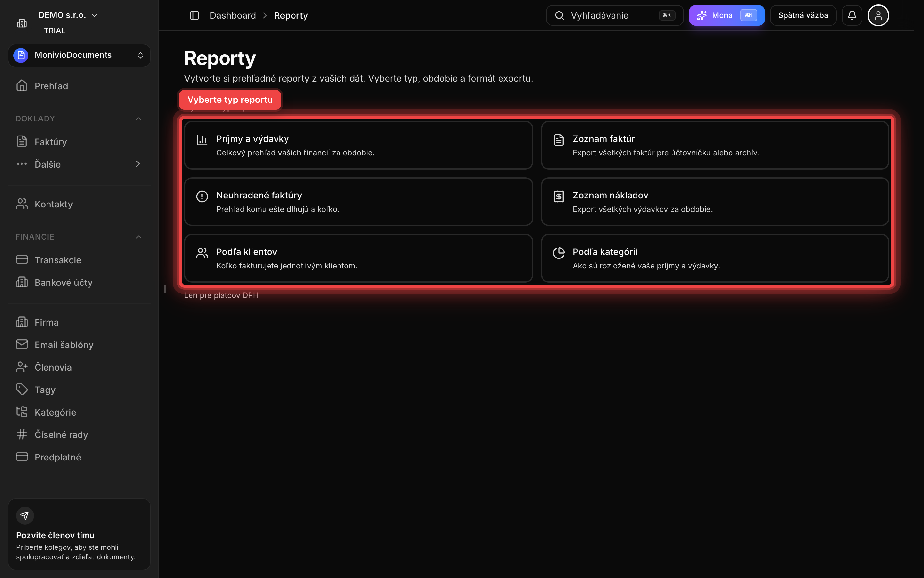Viewport: 924px width, 578px height.
Task: Open Faktúry in the sidebar
Action: 79,142
